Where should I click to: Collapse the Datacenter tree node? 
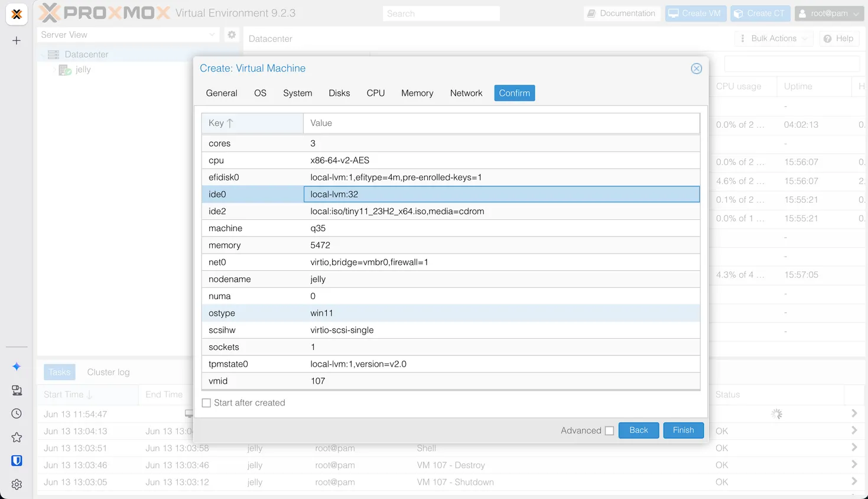pos(43,54)
